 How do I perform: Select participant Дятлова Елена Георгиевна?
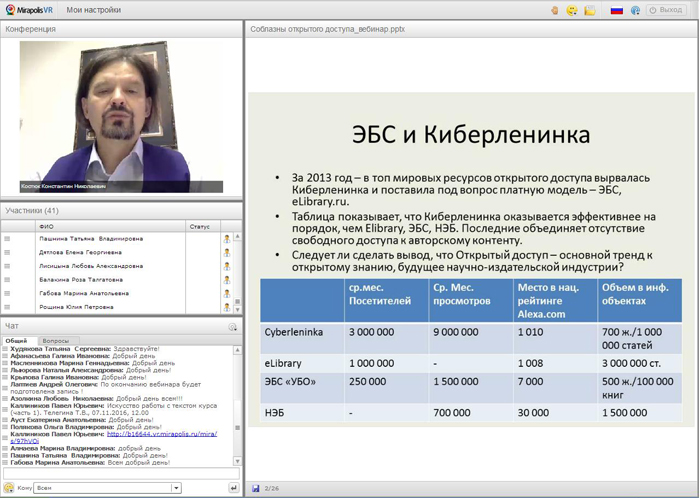click(80, 253)
